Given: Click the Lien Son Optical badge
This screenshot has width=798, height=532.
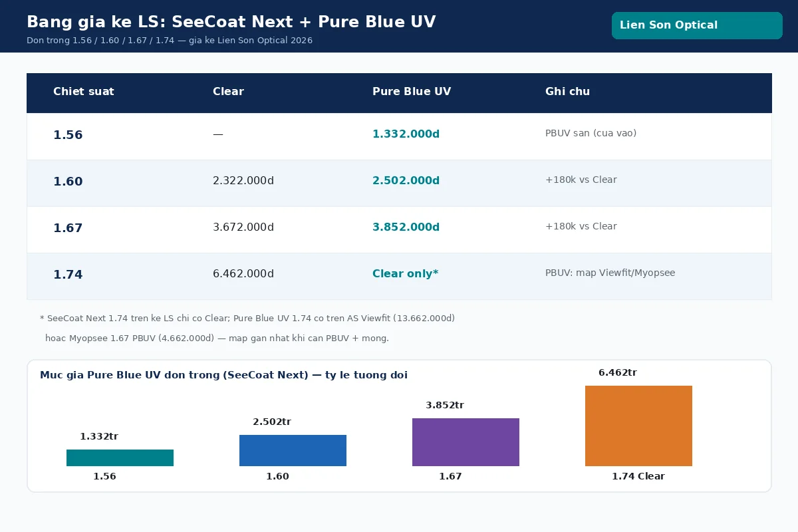Looking at the screenshot, I should pos(697,25).
